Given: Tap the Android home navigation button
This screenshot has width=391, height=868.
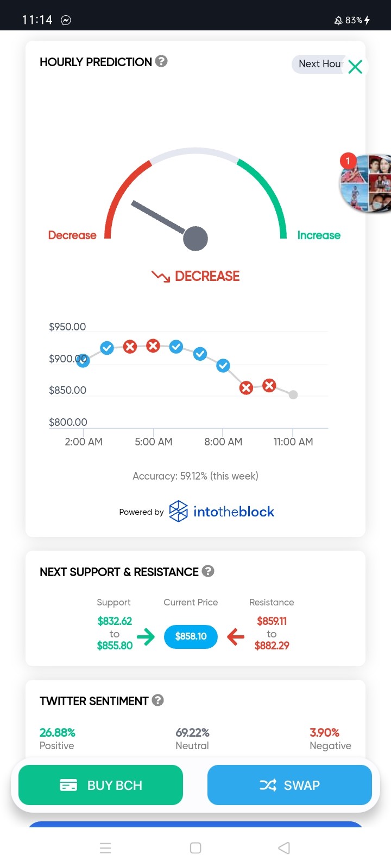Looking at the screenshot, I should pos(195,848).
